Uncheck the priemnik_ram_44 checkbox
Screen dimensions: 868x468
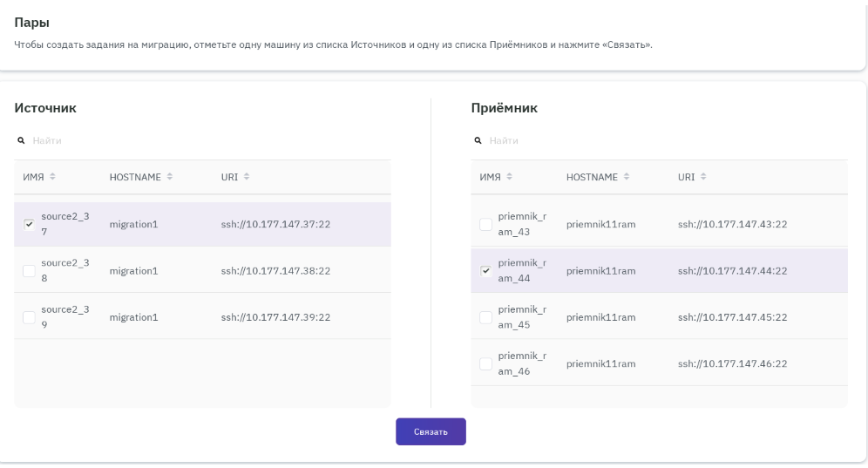[485, 270]
